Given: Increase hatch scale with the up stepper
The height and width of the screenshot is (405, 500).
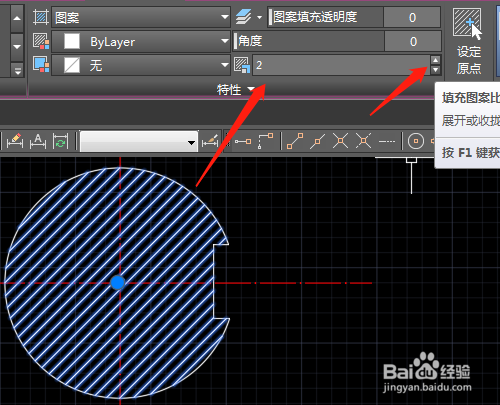Looking at the screenshot, I should pyautogui.click(x=435, y=60).
